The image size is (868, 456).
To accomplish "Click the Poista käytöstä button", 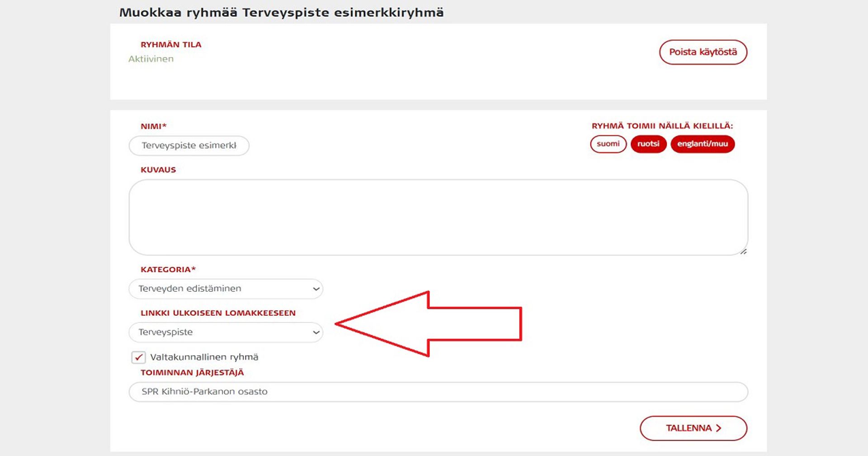I will pyautogui.click(x=703, y=52).
